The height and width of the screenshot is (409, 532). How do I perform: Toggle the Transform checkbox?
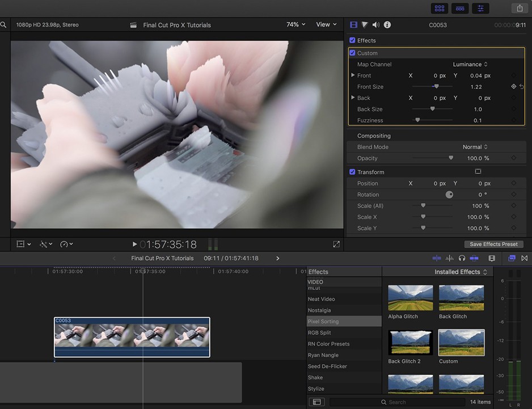pyautogui.click(x=352, y=172)
